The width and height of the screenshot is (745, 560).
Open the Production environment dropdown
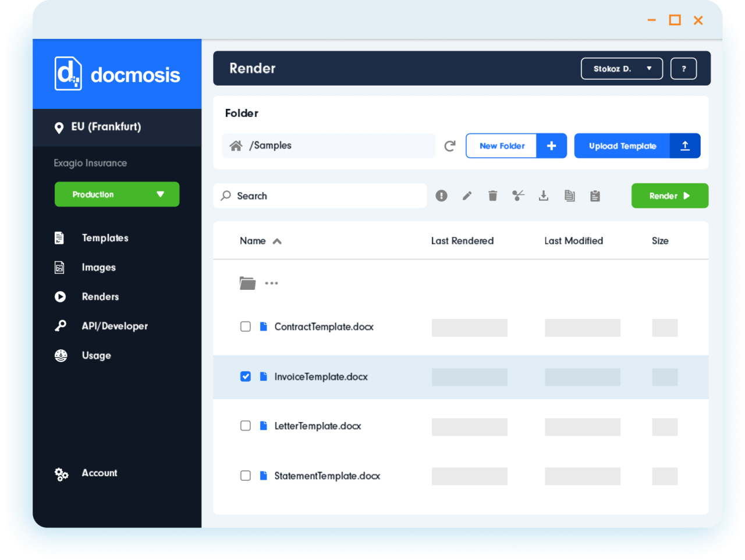click(x=116, y=194)
